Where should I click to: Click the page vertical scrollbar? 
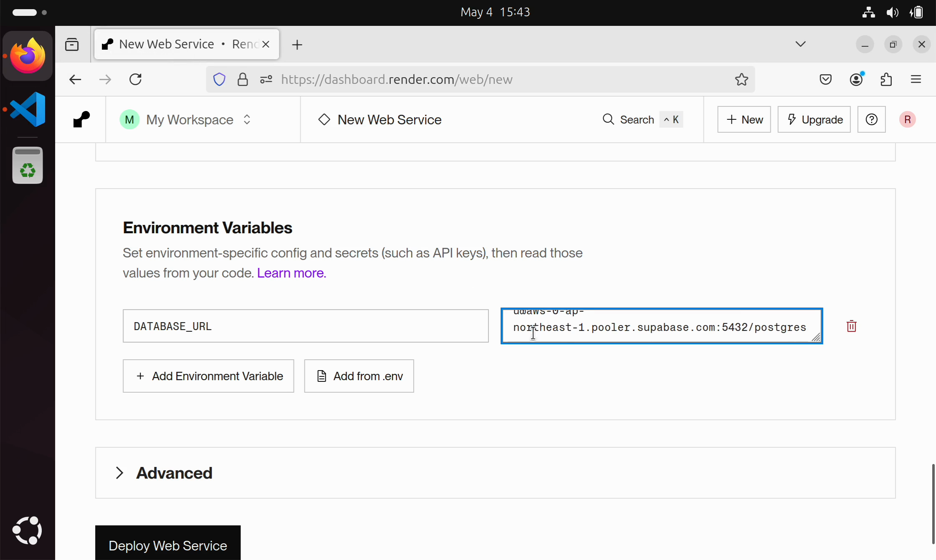(933, 503)
